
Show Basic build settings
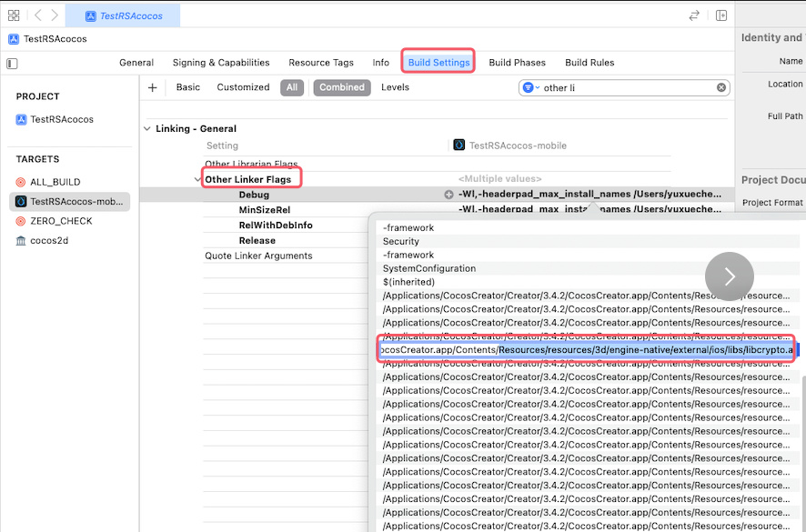point(188,87)
